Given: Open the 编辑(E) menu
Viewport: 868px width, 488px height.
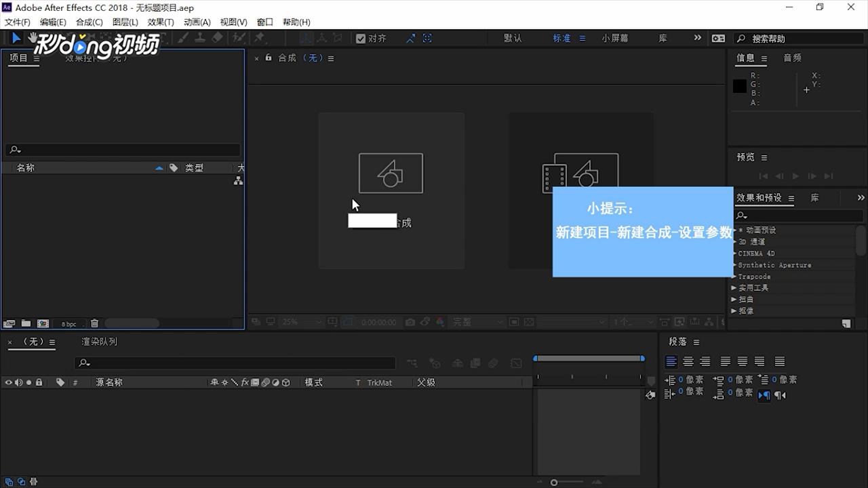Looking at the screenshot, I should [53, 22].
